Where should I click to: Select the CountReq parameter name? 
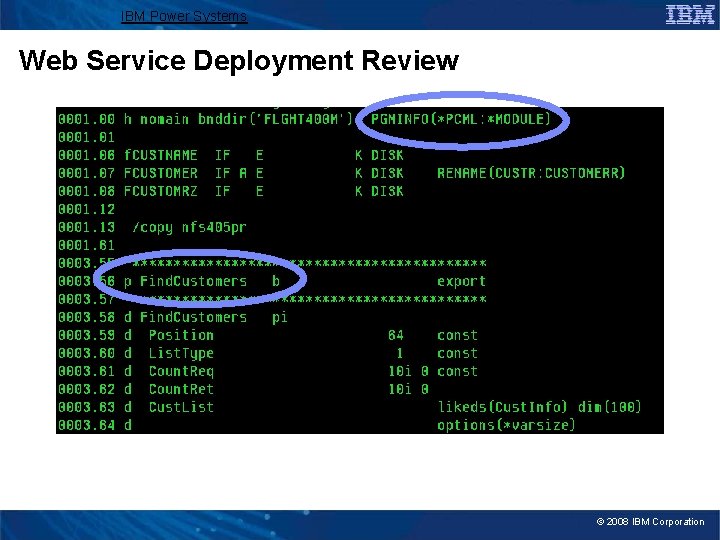(x=181, y=371)
